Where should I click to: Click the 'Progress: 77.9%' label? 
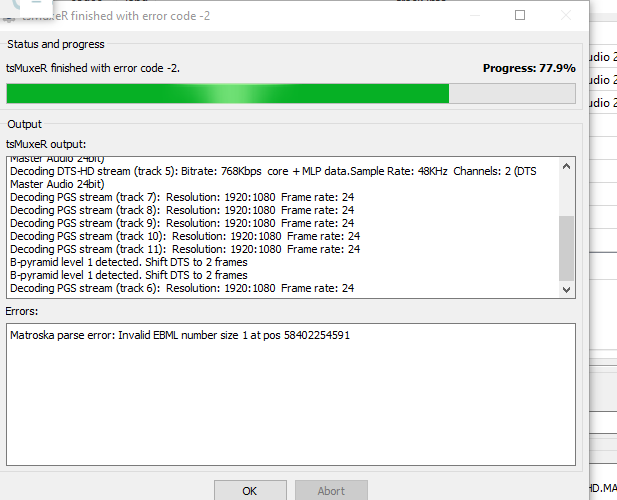(529, 68)
